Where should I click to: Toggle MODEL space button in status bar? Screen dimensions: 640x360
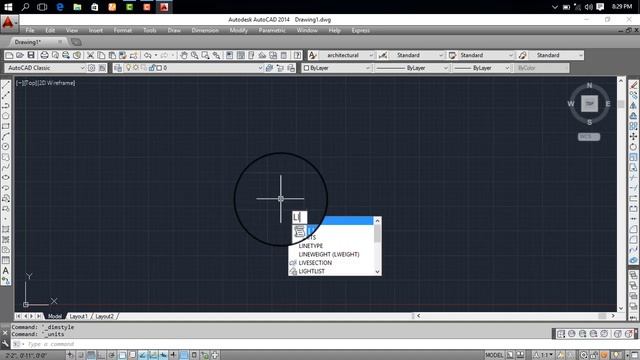[494, 355]
